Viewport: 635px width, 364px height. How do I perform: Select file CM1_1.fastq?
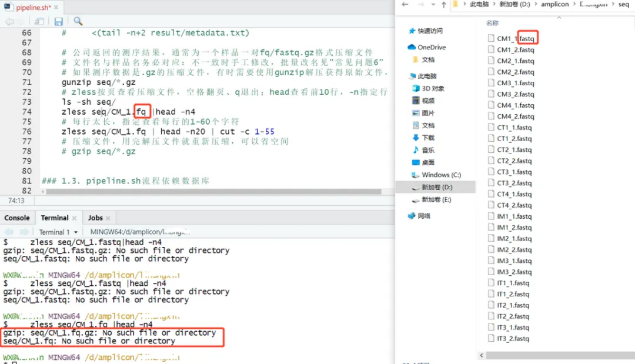[x=511, y=38]
